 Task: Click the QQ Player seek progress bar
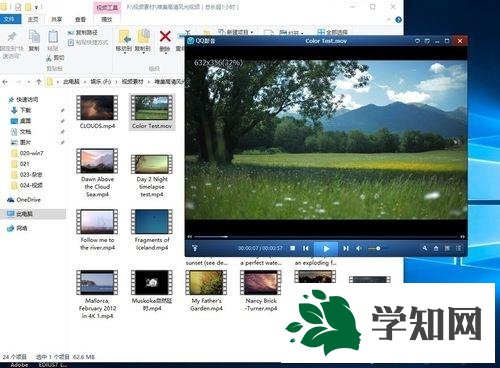[x=326, y=237]
